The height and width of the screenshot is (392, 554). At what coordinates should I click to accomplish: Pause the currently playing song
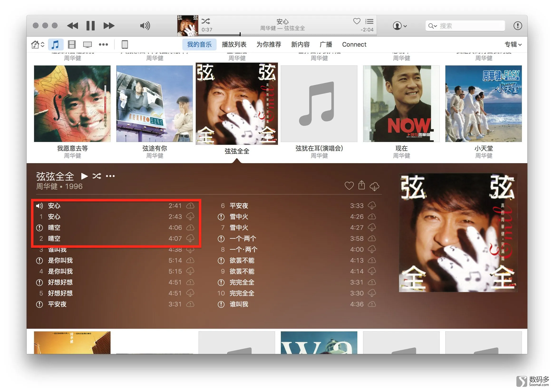pos(91,26)
